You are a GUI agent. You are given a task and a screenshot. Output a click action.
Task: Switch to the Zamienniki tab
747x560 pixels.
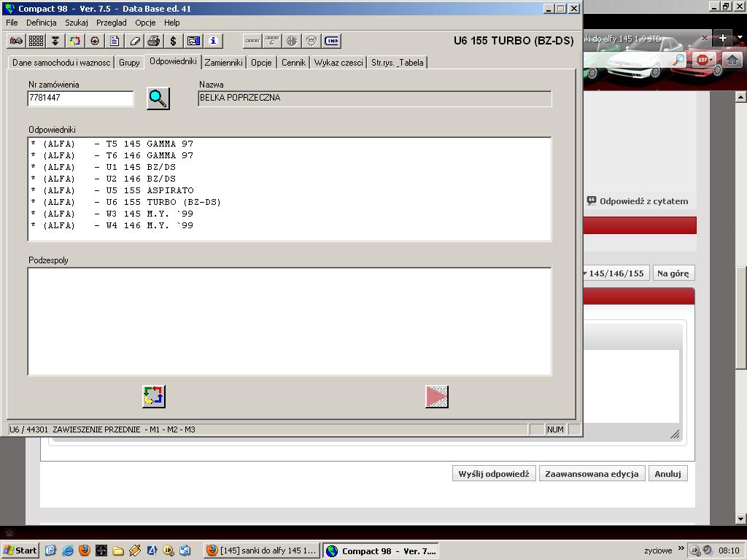click(223, 63)
